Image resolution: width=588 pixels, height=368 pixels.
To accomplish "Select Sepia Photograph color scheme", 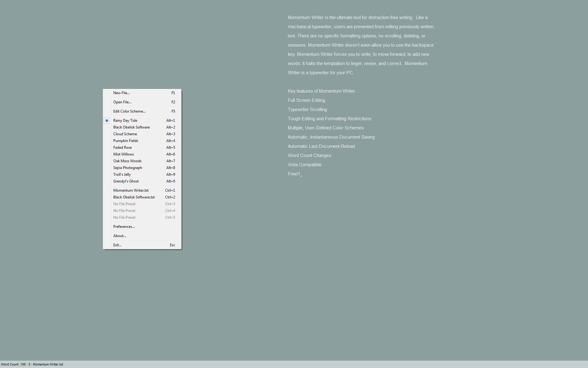I will 128,168.
